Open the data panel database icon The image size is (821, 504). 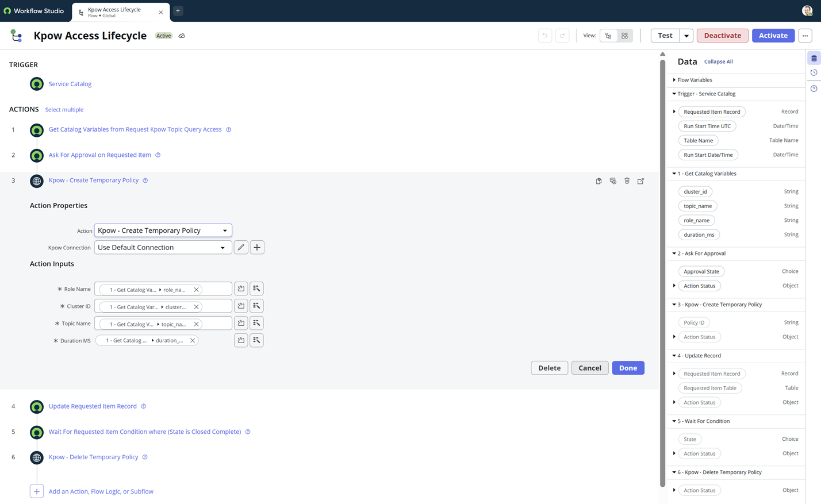coord(814,58)
